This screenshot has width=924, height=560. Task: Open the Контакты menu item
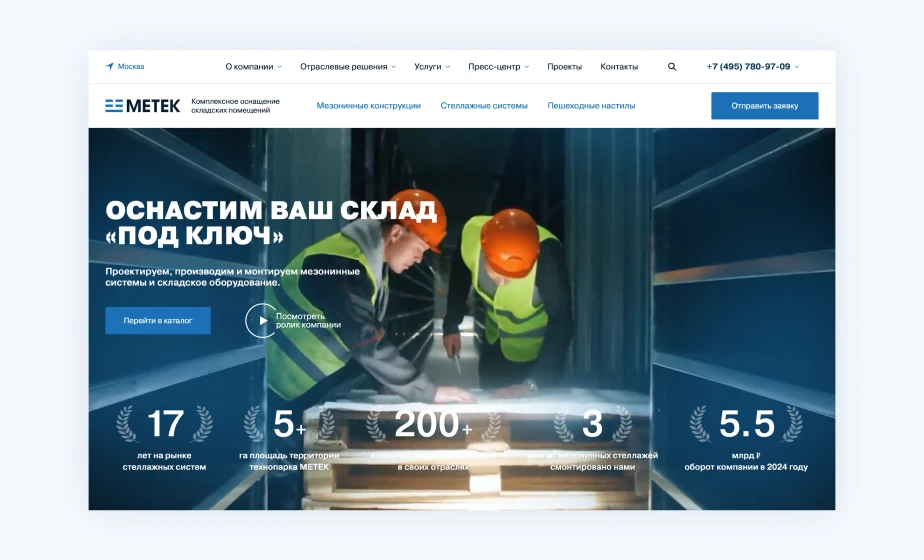(619, 67)
